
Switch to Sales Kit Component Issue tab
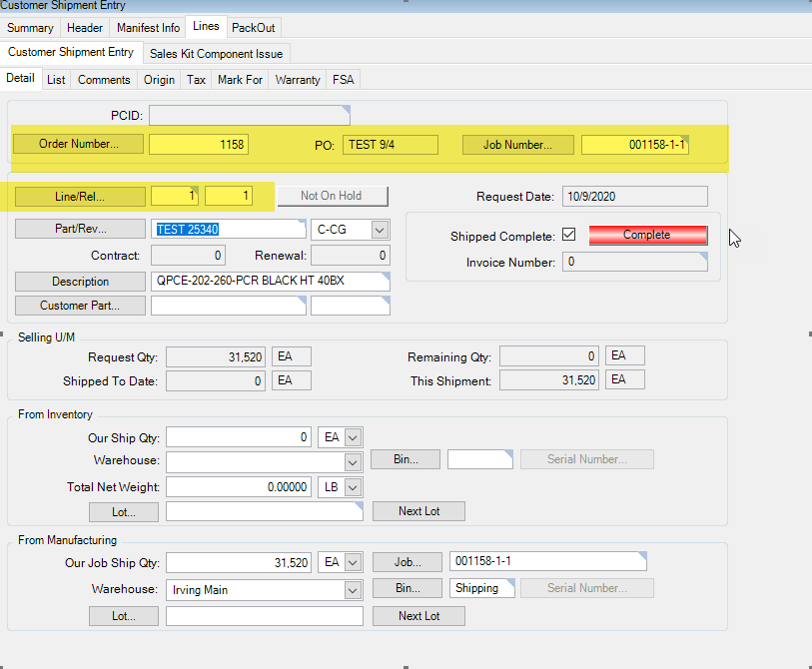click(217, 53)
